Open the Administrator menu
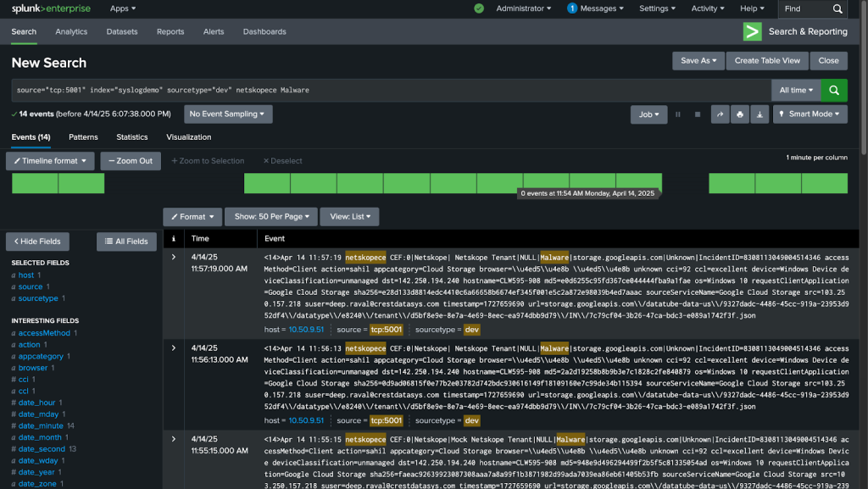The width and height of the screenshot is (868, 489). click(523, 8)
